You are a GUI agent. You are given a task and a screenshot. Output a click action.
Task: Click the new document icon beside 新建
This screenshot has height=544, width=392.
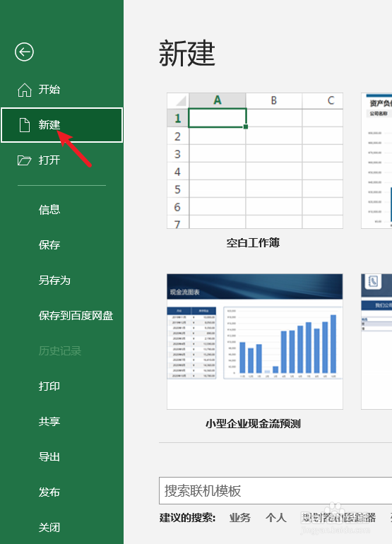[24, 125]
